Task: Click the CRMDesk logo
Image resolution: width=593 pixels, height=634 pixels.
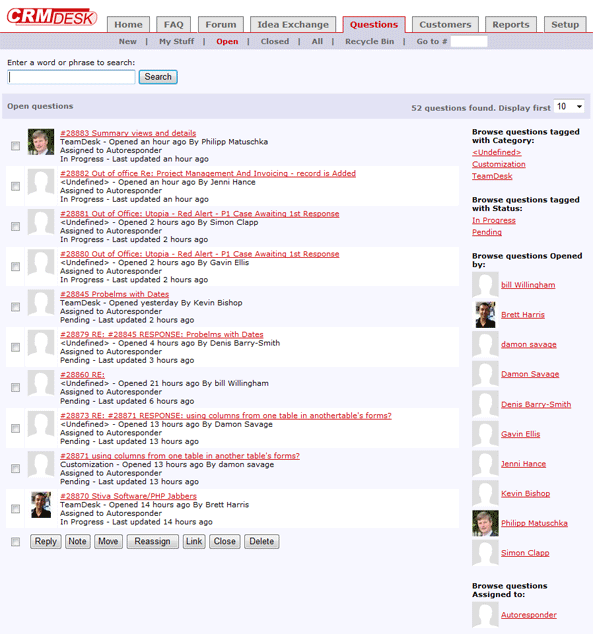Action: [x=52, y=16]
